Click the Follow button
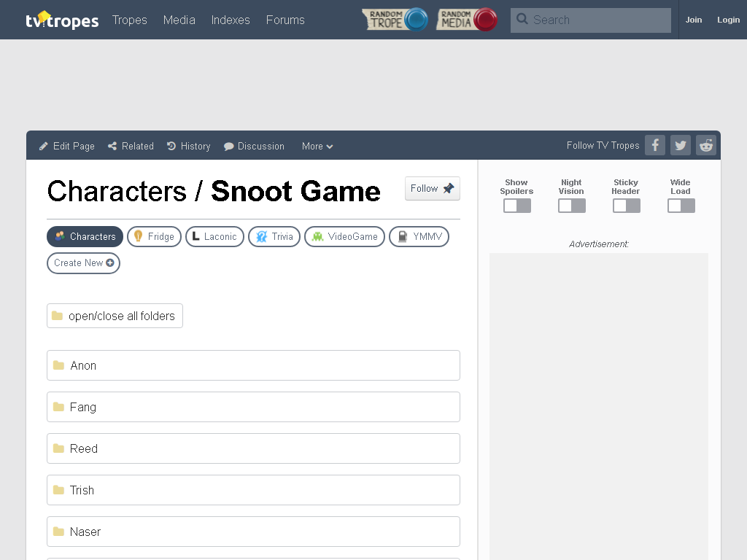The height and width of the screenshot is (560, 747). click(x=433, y=189)
